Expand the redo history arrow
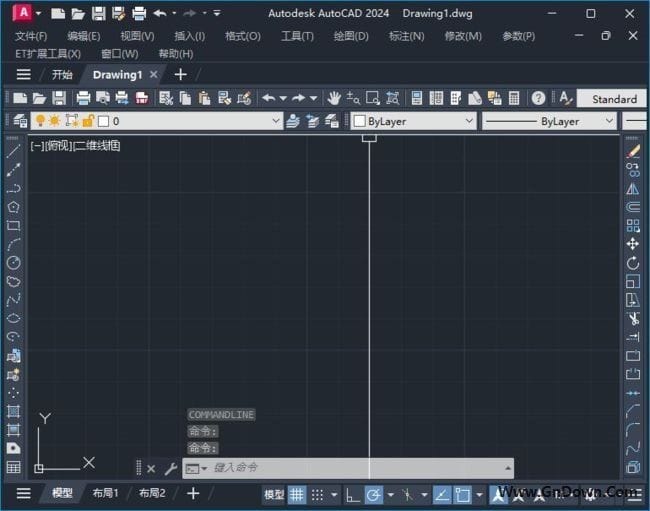The height and width of the screenshot is (511, 650). point(313,99)
